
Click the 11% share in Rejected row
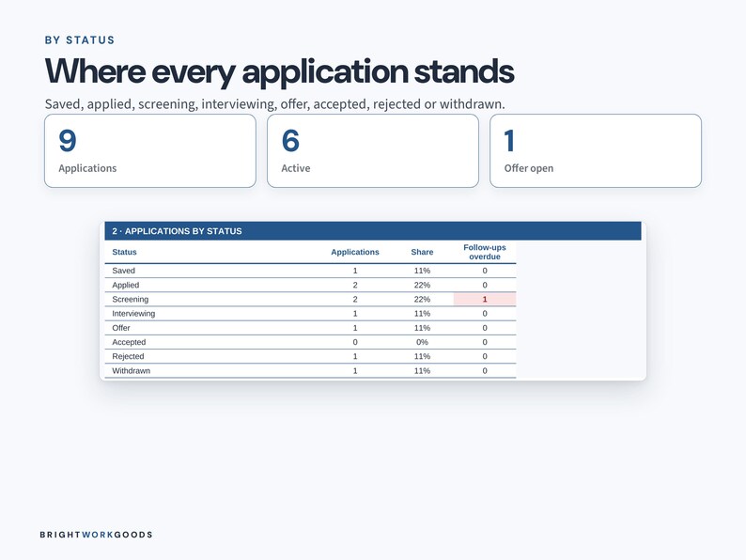(422, 356)
